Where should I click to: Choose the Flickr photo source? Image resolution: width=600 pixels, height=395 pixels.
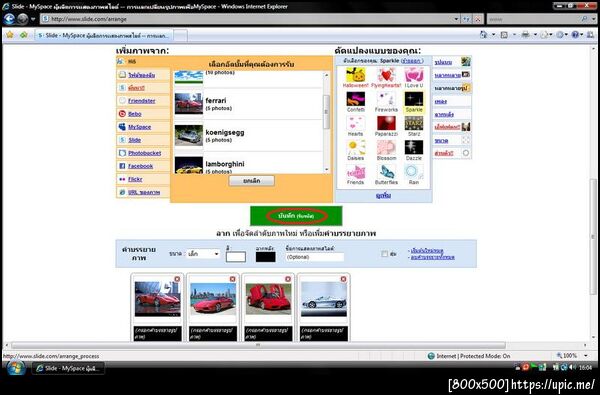coord(135,179)
